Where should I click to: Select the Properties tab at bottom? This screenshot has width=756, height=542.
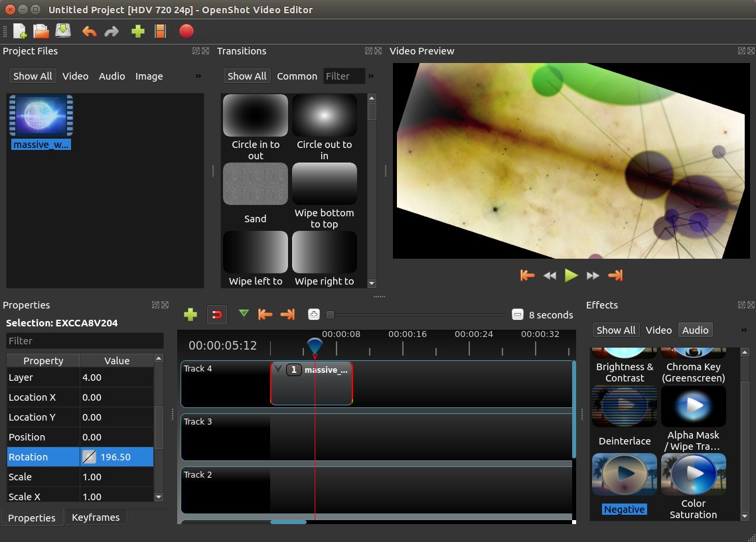32,517
